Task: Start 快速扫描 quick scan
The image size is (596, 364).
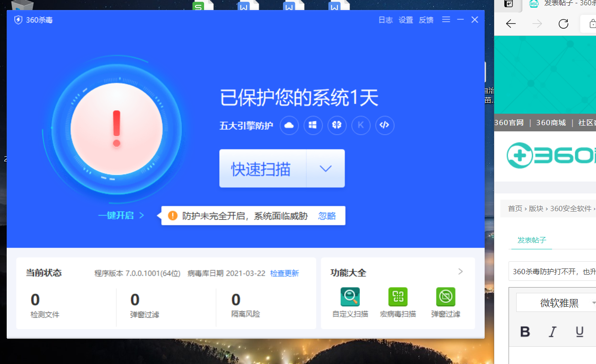Action: tap(262, 169)
